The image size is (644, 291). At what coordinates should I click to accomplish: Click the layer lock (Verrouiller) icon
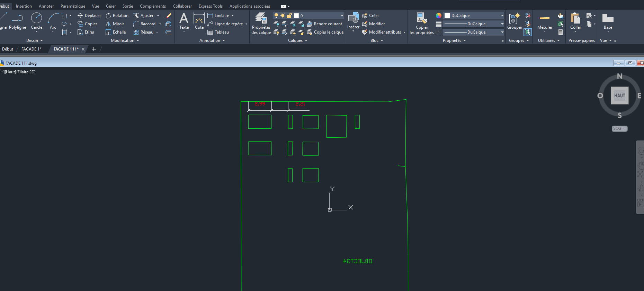click(301, 24)
